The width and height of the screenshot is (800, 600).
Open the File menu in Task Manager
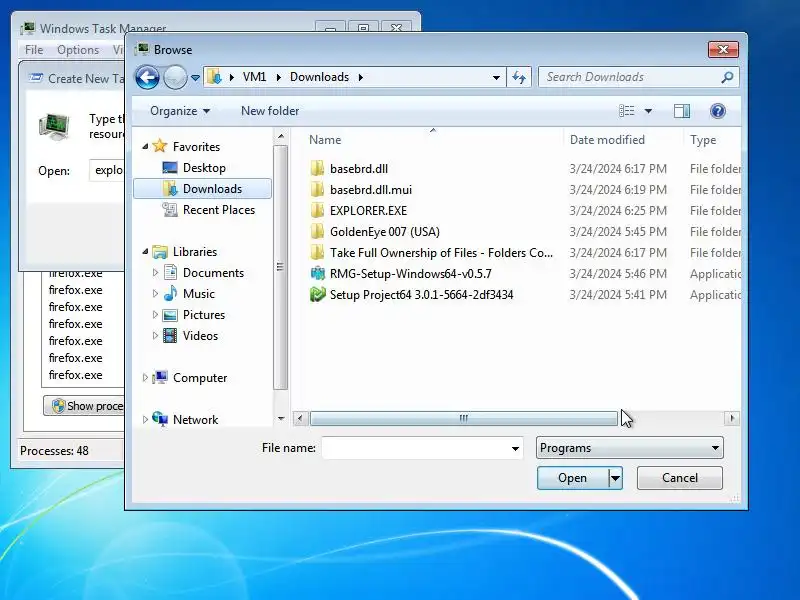(34, 49)
